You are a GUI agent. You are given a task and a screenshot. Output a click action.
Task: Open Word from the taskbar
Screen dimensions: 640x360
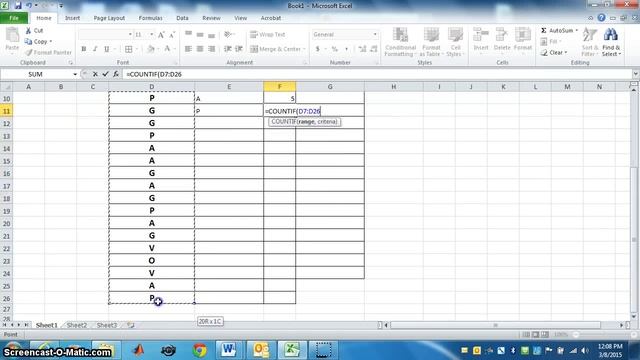click(x=229, y=350)
